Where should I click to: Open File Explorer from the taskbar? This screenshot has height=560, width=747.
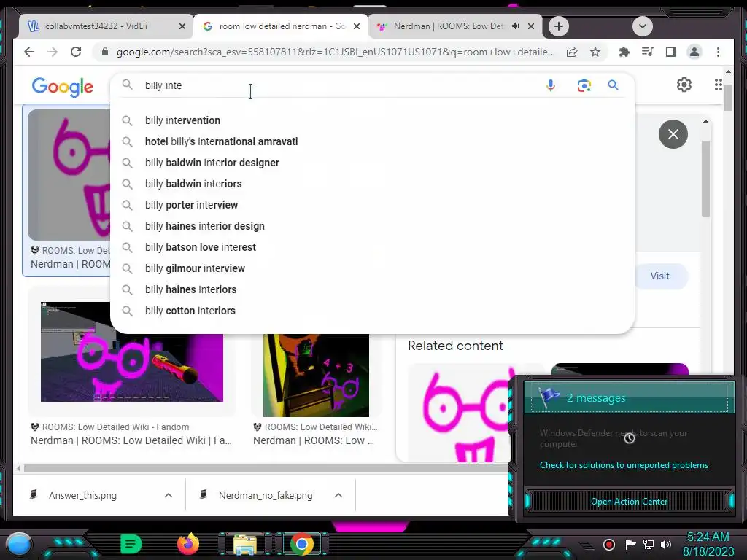click(245, 544)
